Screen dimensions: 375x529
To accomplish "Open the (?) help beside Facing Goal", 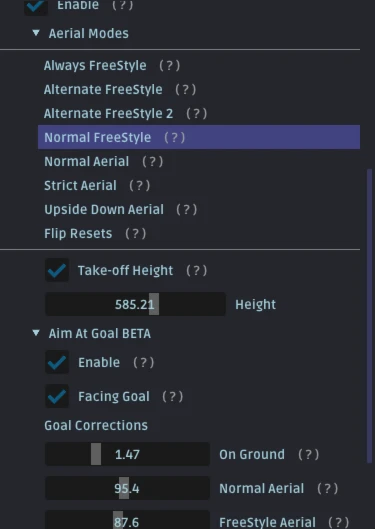I will click(x=173, y=396).
